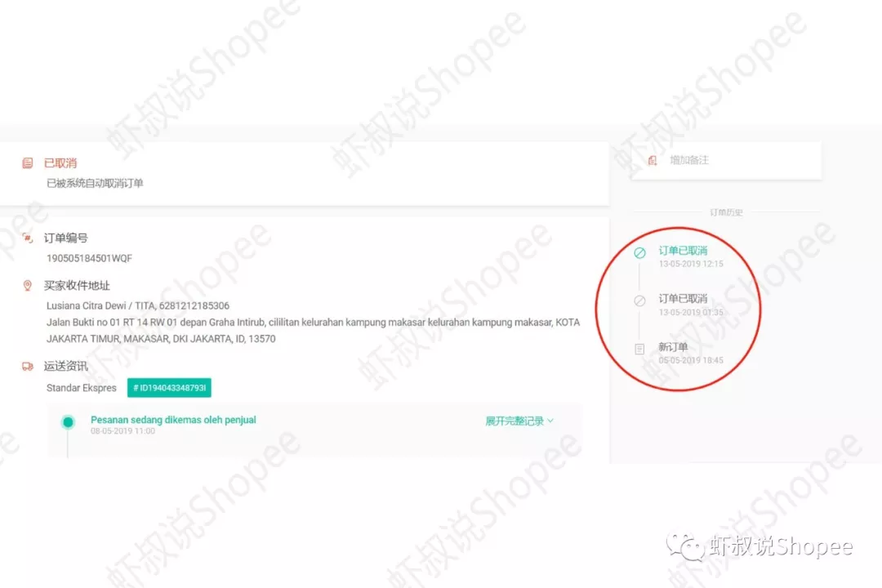Image resolution: width=882 pixels, height=588 pixels.
Task: Click the 已取消 status heading
Action: (x=60, y=163)
